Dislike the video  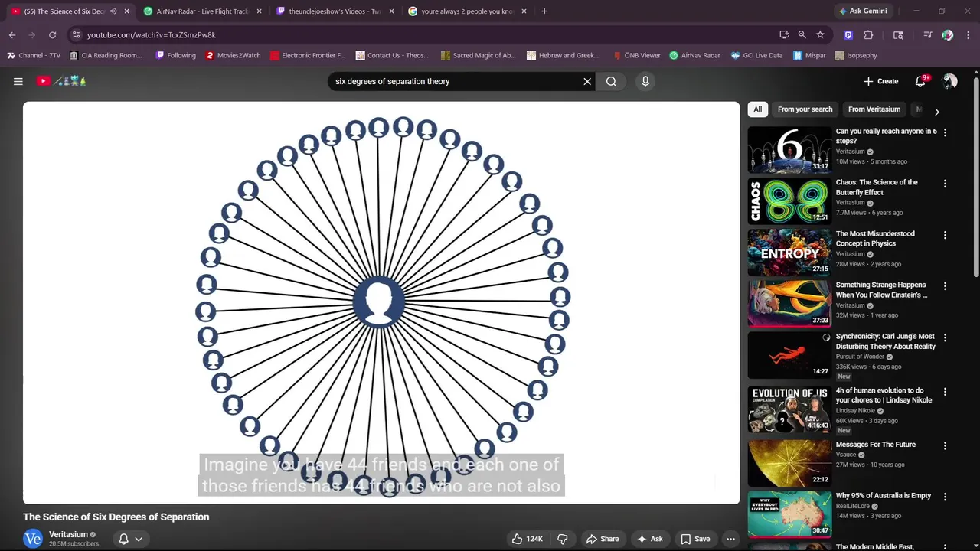(563, 539)
